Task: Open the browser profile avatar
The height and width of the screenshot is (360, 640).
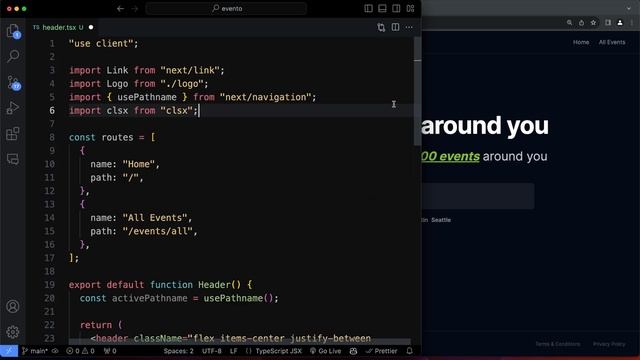Action: tap(620, 23)
